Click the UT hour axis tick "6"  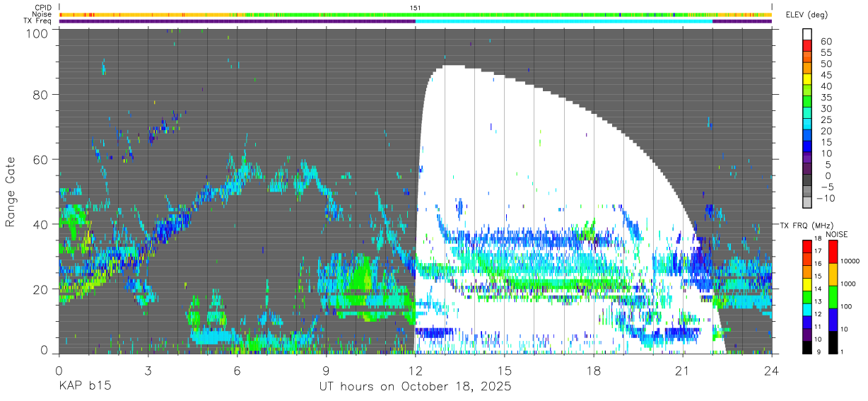point(237,371)
